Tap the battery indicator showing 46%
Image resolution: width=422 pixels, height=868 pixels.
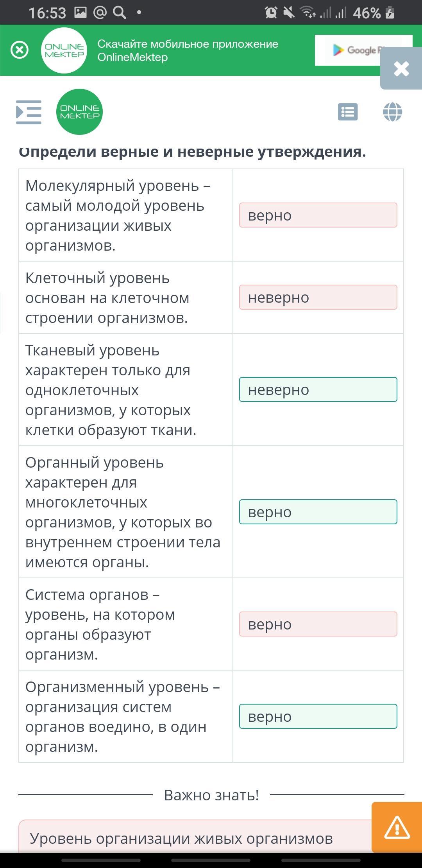coord(373,13)
